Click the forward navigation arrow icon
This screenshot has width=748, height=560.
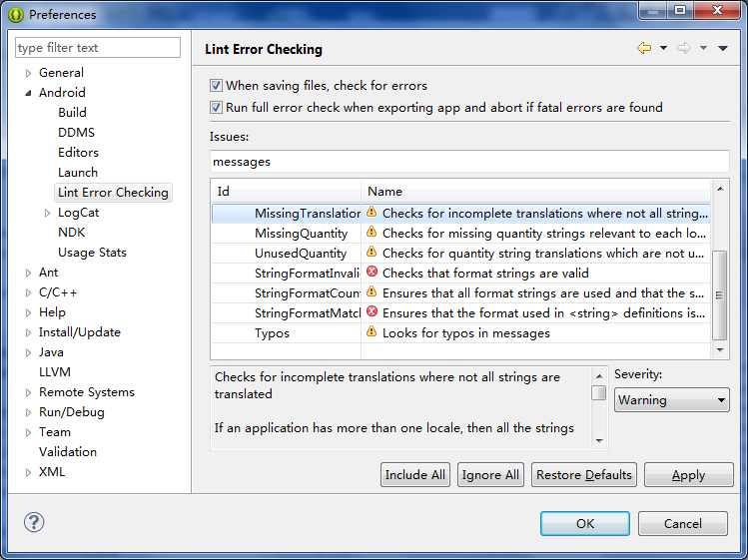click(684, 48)
